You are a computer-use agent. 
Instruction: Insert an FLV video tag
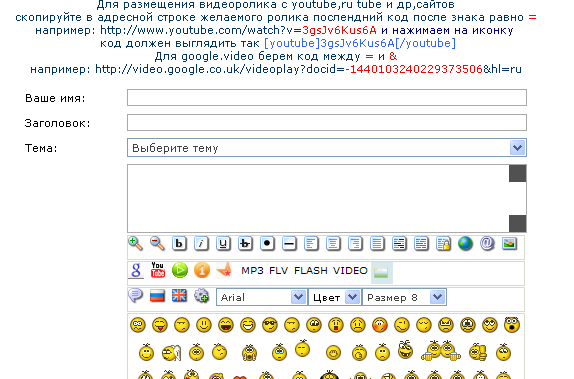tap(279, 271)
